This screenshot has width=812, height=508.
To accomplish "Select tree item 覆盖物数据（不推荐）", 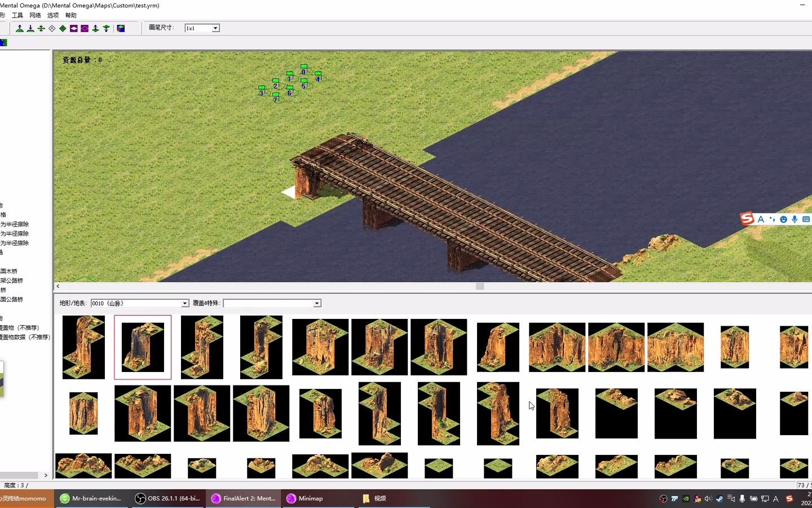I will pyautogui.click(x=25, y=337).
